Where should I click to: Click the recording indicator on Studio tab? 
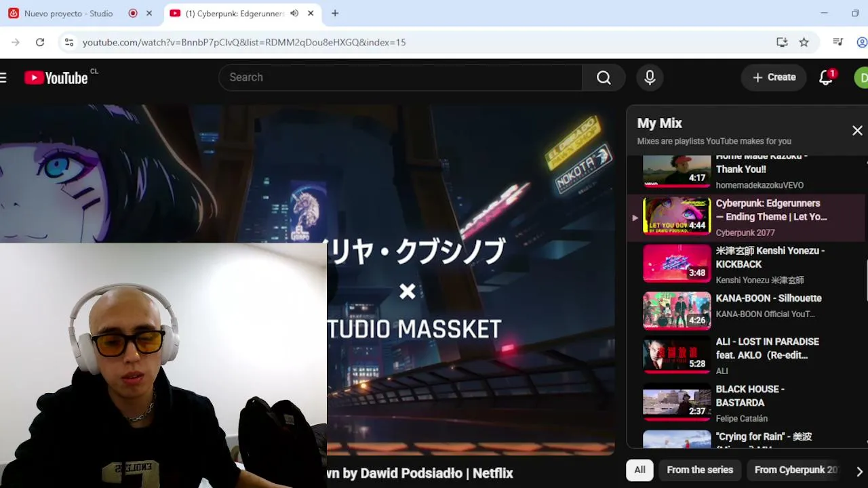coord(133,13)
